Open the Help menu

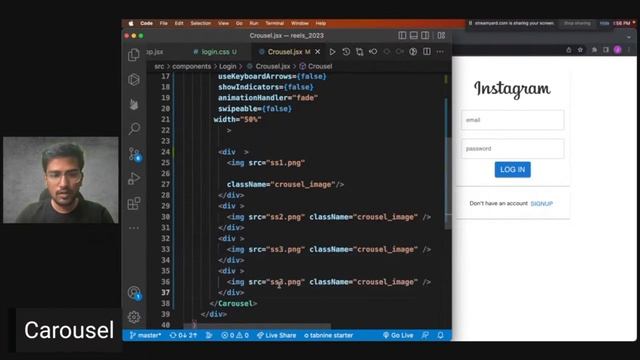pyautogui.click(x=321, y=23)
